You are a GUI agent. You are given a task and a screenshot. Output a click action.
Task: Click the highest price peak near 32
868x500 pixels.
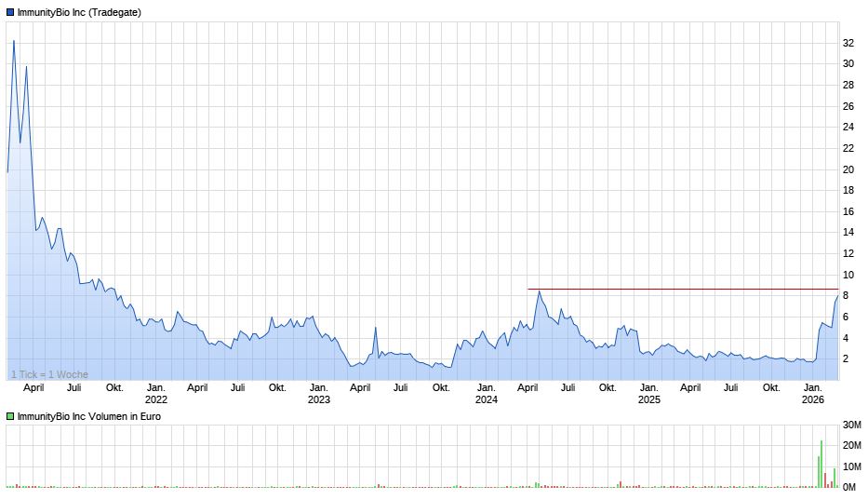[13, 41]
